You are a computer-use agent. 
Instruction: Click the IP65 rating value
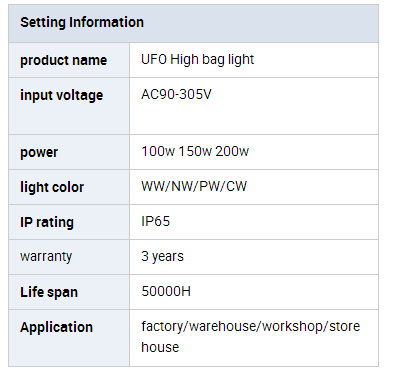(156, 221)
